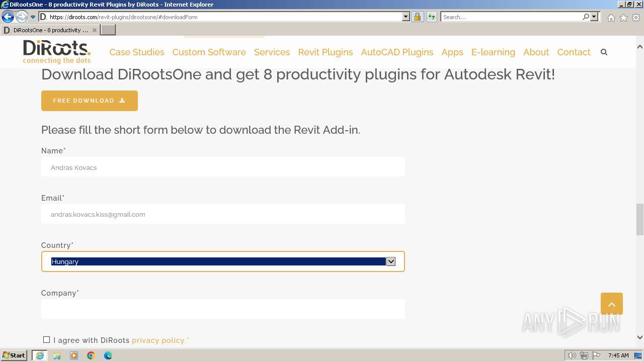Open the Revit Plugins menu

[x=325, y=52]
